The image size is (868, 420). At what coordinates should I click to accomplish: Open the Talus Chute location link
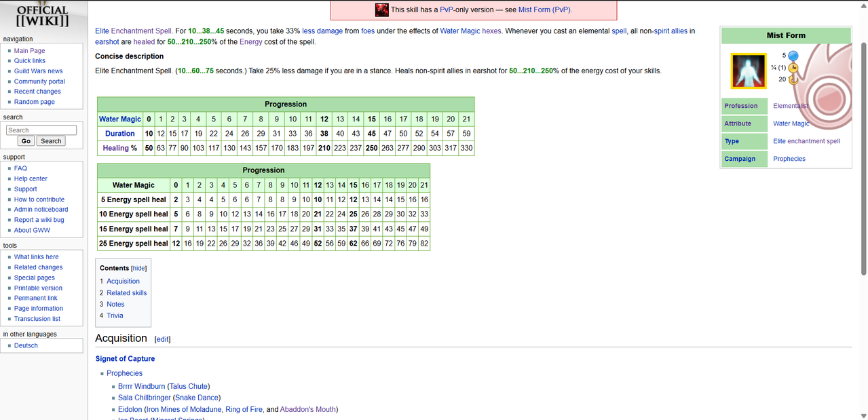189,386
